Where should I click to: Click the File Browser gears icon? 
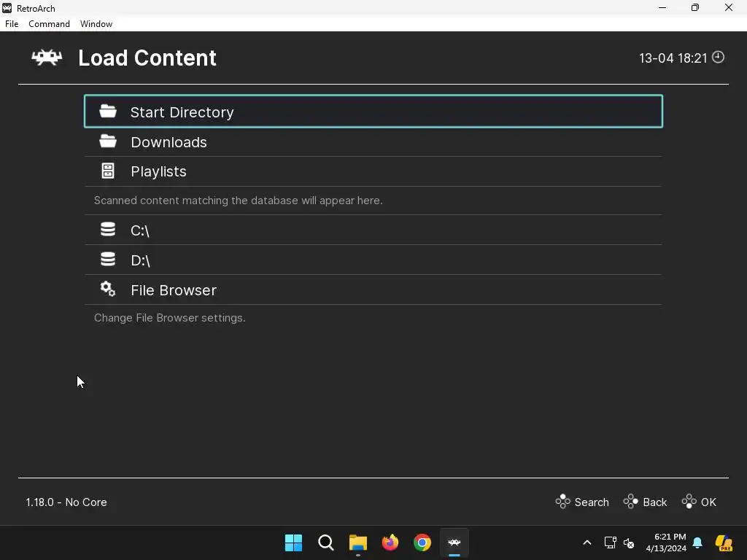(x=108, y=289)
